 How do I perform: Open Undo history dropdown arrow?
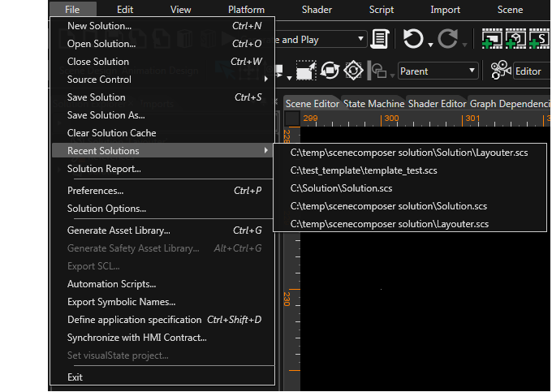(x=430, y=45)
